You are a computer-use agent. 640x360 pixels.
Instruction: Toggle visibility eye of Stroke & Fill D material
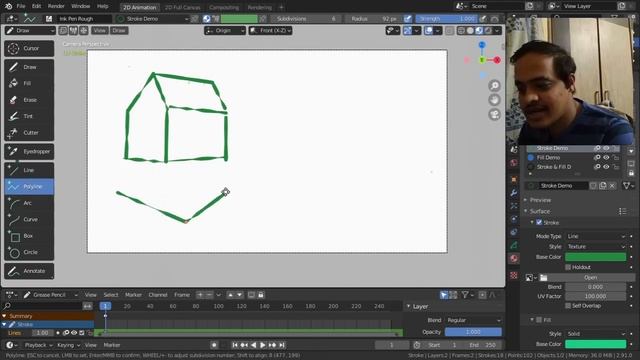coord(606,167)
